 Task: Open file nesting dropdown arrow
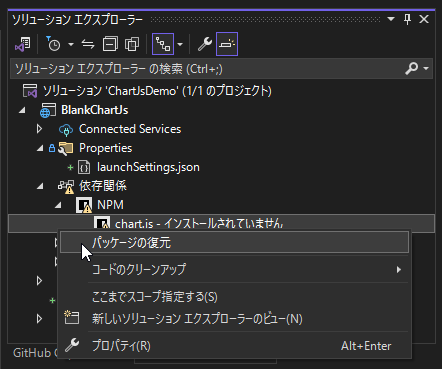[180, 44]
